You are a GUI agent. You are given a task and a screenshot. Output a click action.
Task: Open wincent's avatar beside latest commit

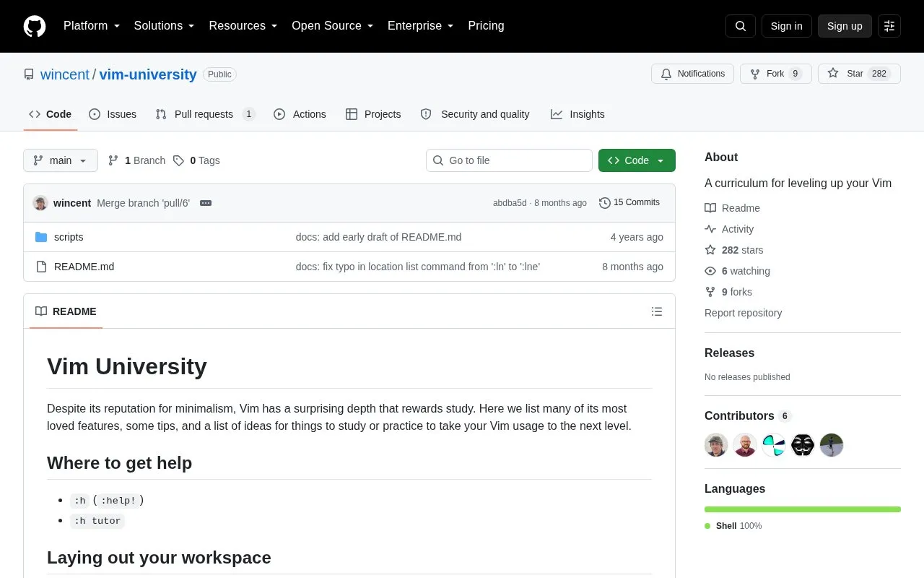point(40,203)
